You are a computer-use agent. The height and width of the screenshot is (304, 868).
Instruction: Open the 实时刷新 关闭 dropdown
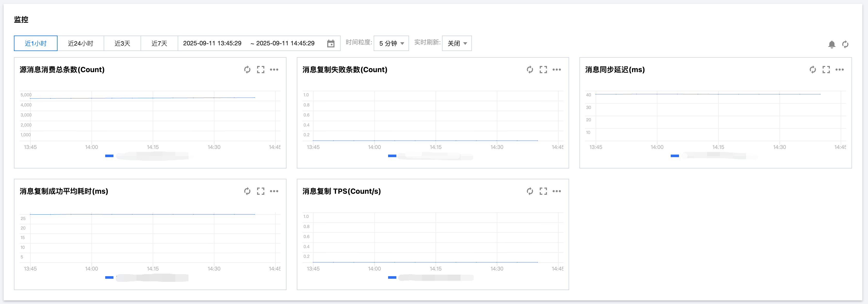(457, 44)
